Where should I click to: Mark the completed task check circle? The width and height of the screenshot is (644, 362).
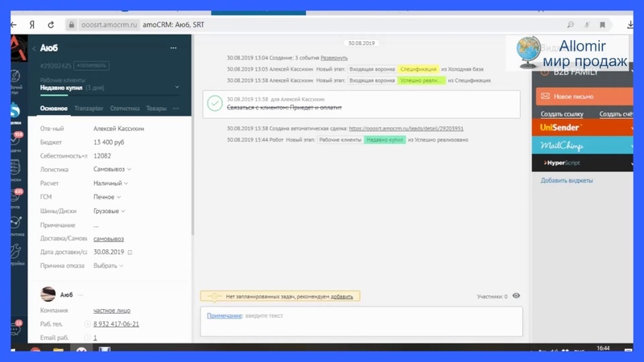[215, 103]
